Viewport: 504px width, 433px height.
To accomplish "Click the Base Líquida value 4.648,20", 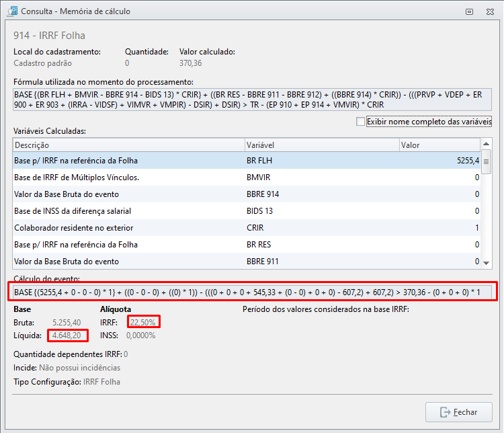I will [67, 336].
